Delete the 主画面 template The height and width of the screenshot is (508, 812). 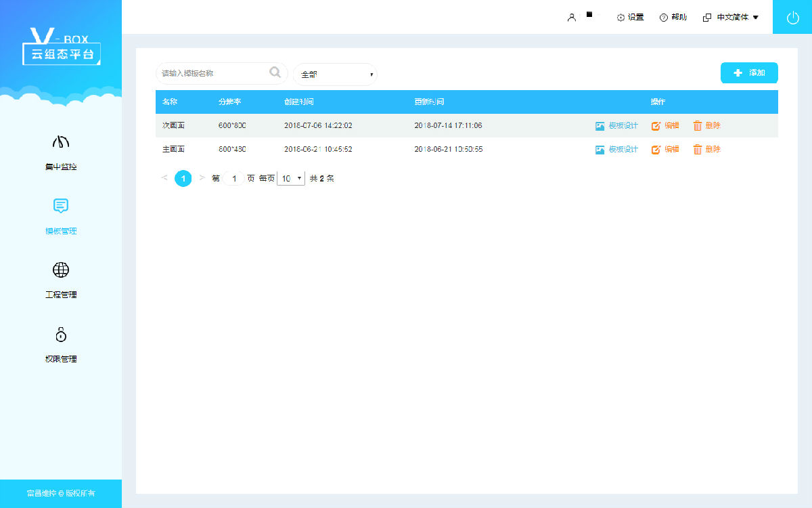(706, 150)
